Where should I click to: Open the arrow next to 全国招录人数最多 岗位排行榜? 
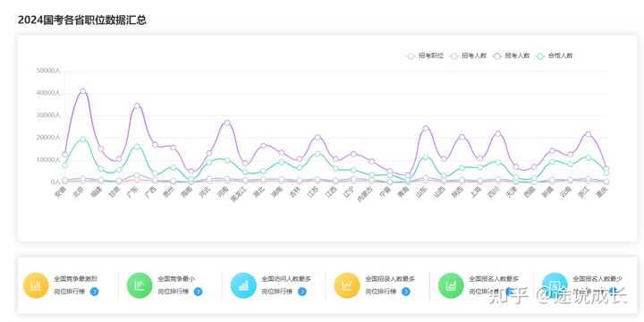tap(406, 292)
